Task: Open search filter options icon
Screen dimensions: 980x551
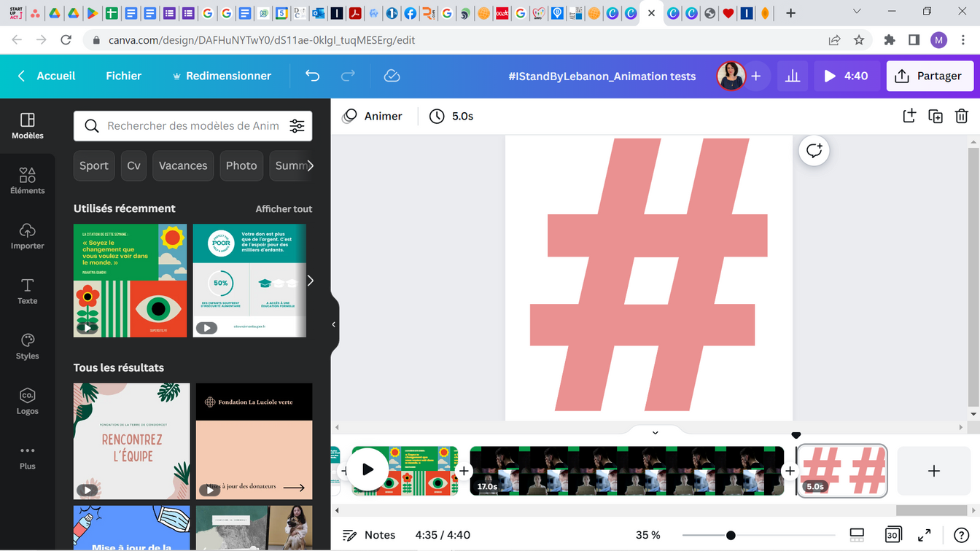Action: (297, 126)
